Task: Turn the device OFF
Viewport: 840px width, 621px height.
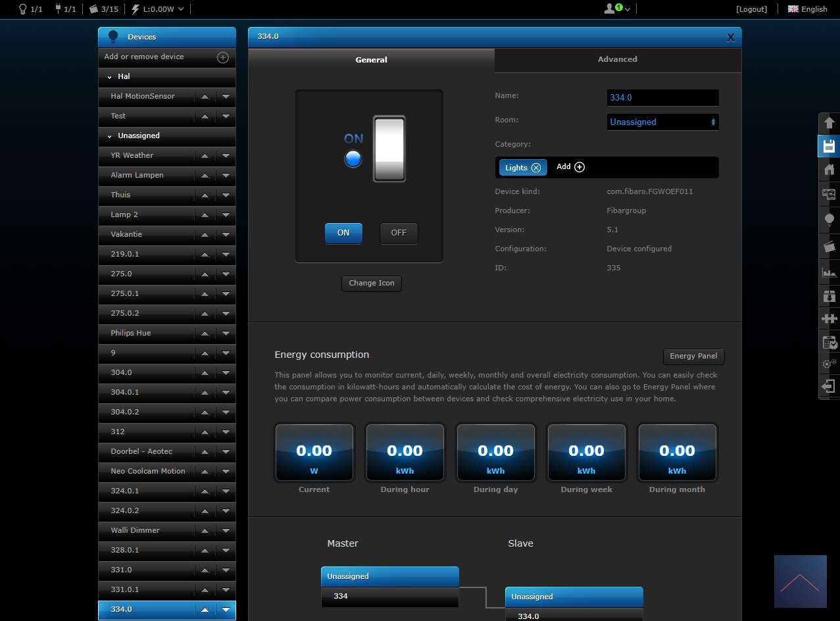Action: [x=399, y=233]
